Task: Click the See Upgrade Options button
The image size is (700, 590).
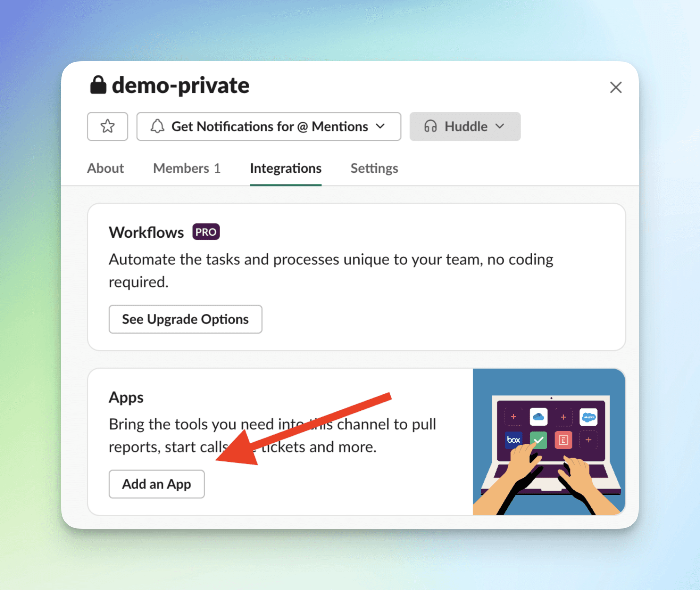Action: (185, 319)
